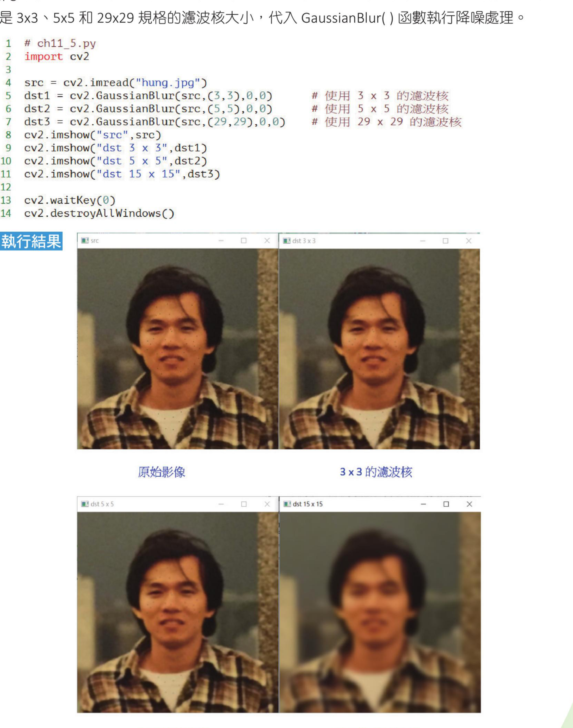Viewport: 573px width, 728px height.
Task: Click the src window title icon
Action: coord(85,241)
